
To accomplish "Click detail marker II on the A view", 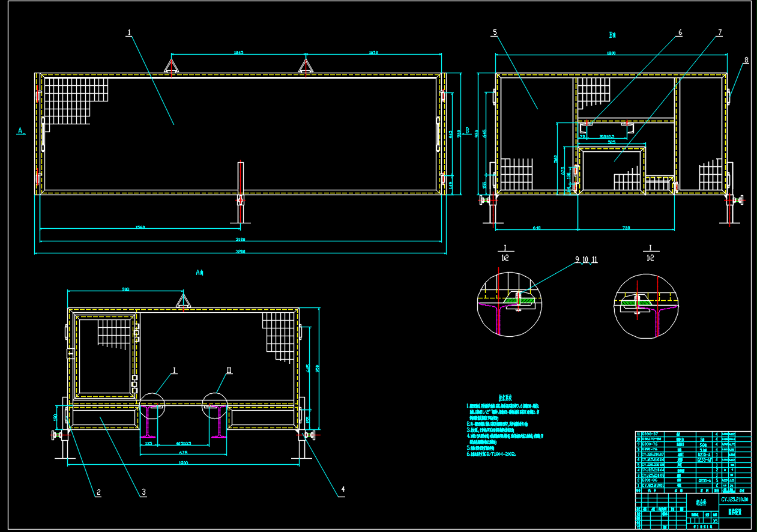I will click(228, 371).
